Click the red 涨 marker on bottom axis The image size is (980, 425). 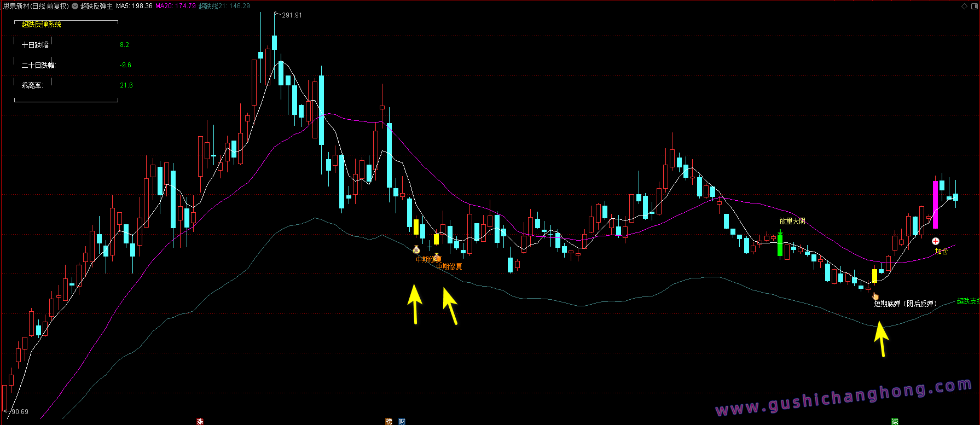pyautogui.click(x=200, y=421)
